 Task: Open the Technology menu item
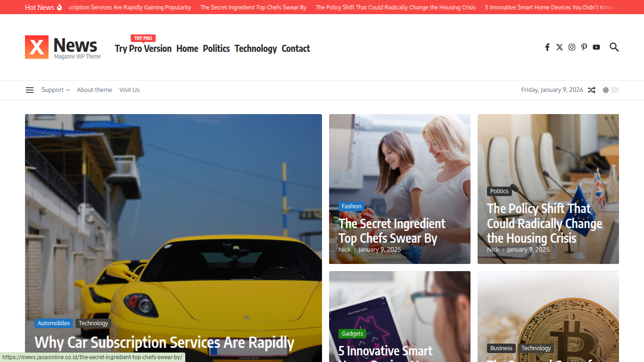click(x=256, y=49)
